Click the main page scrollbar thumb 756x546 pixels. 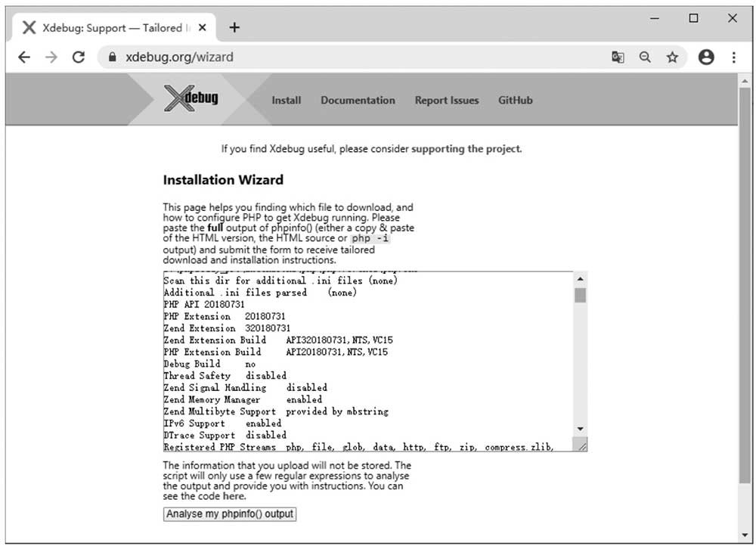pyautogui.click(x=745, y=284)
